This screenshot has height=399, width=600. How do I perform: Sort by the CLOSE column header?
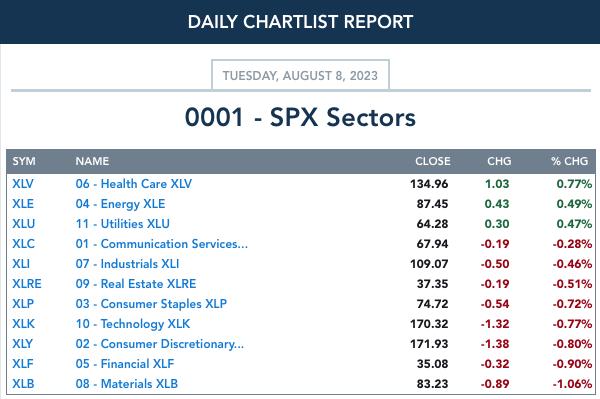(433, 161)
